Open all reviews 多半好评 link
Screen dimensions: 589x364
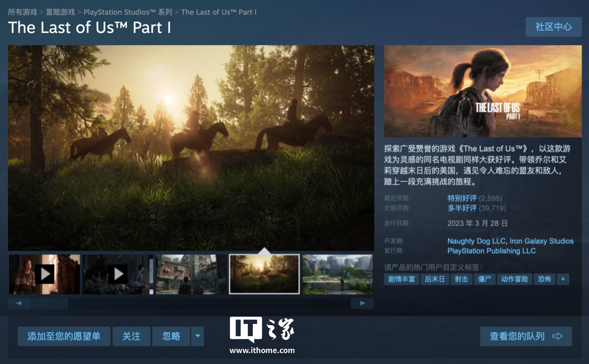click(x=462, y=208)
